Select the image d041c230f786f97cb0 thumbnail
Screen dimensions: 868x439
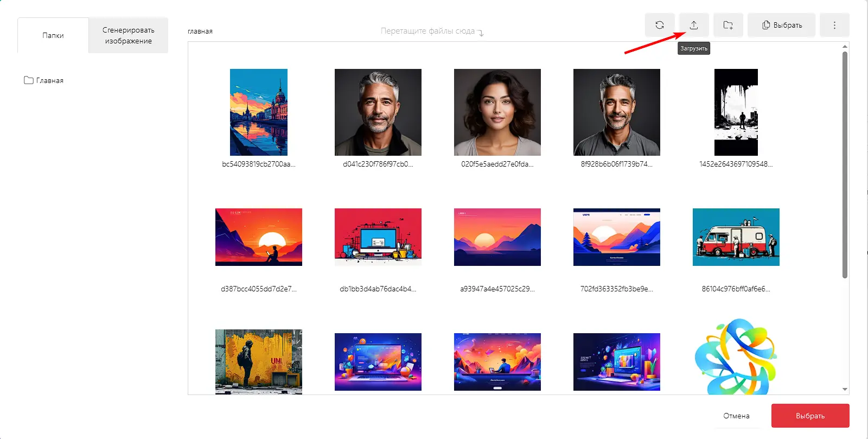pyautogui.click(x=378, y=112)
